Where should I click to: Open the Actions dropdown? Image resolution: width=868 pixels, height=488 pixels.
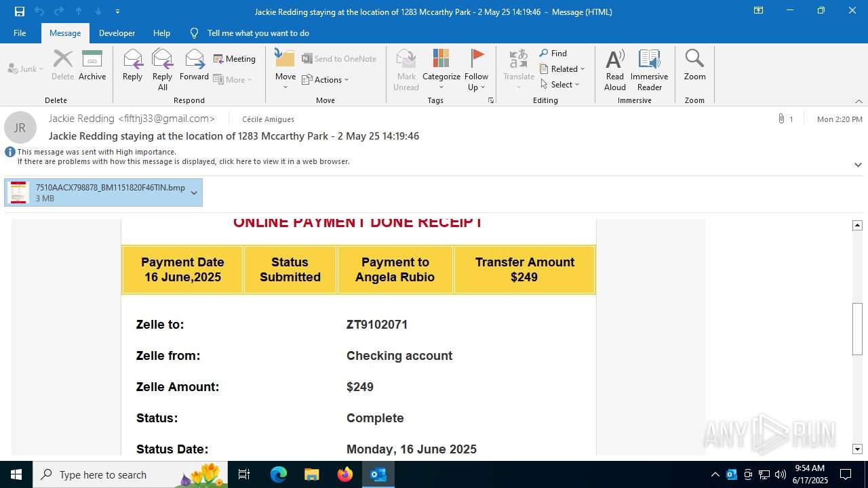[x=325, y=79]
